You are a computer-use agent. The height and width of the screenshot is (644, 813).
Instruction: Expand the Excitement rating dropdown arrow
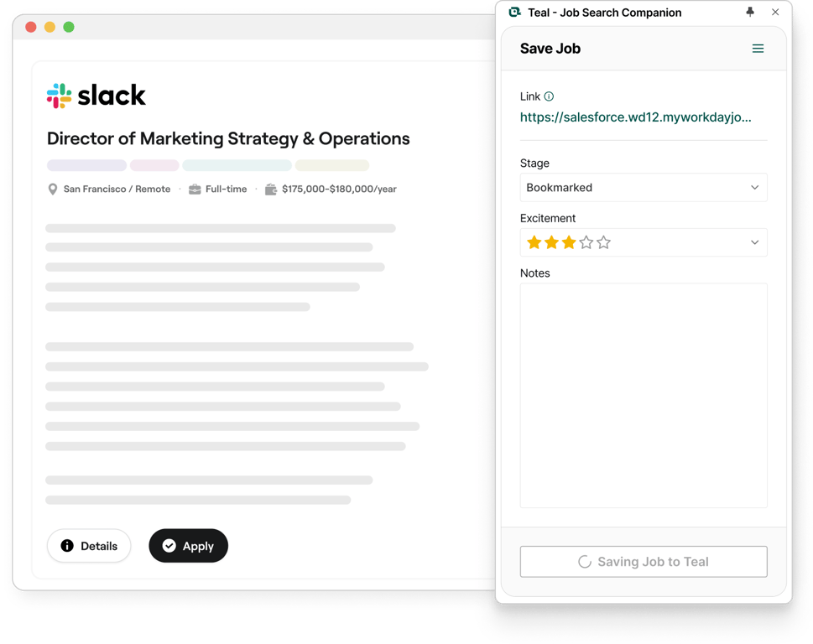754,242
